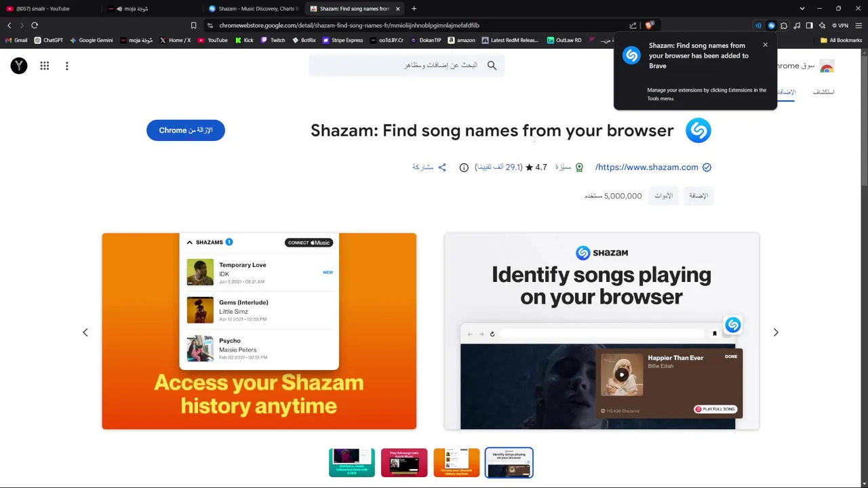Open the OutLaw RD bookmark
Viewport: 868px width, 488px height.
(x=564, y=40)
